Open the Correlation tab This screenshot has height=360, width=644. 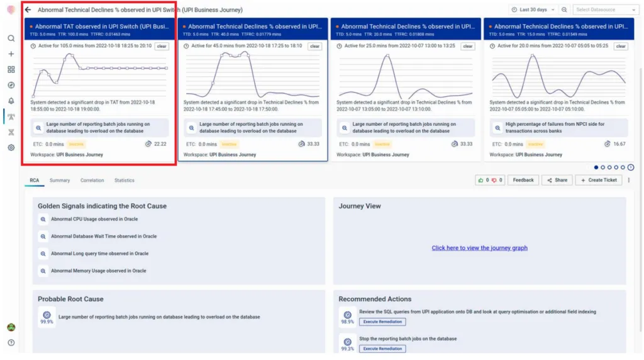click(x=92, y=181)
